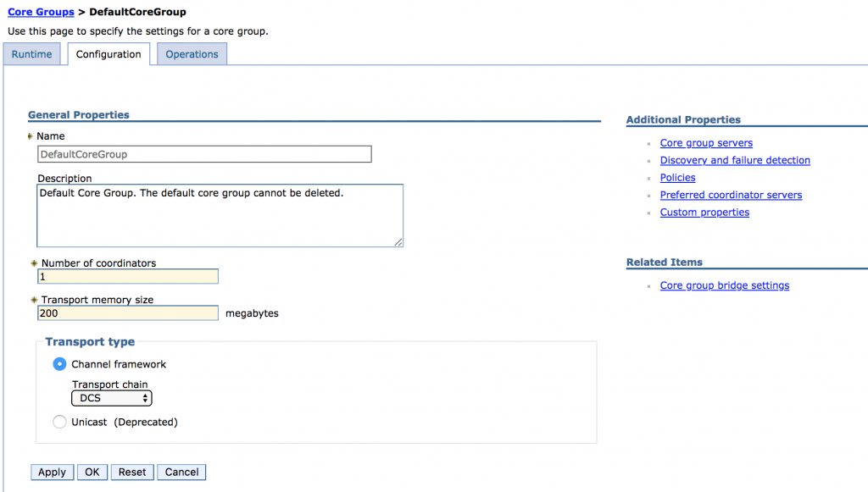Open Core group bridge settings link

click(x=725, y=285)
